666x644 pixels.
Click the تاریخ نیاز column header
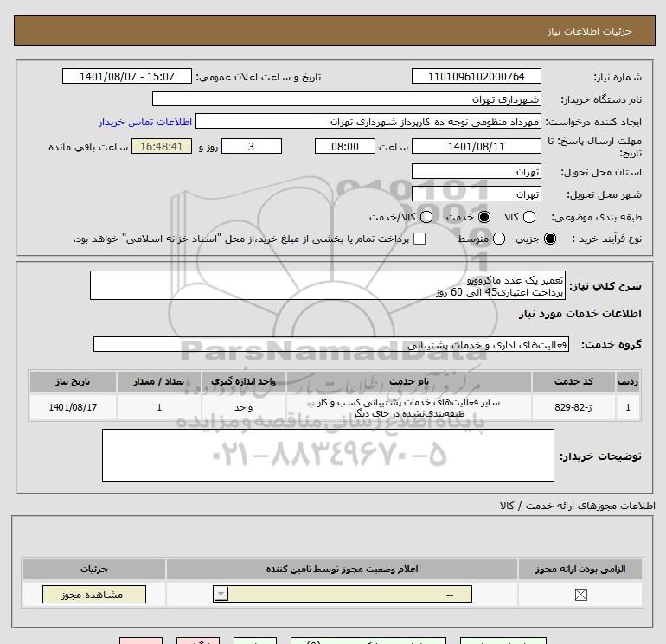point(73,381)
